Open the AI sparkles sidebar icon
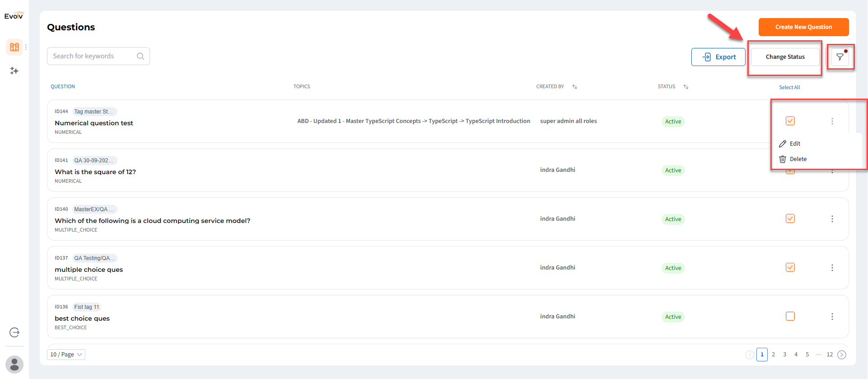868x379 pixels. (x=14, y=71)
